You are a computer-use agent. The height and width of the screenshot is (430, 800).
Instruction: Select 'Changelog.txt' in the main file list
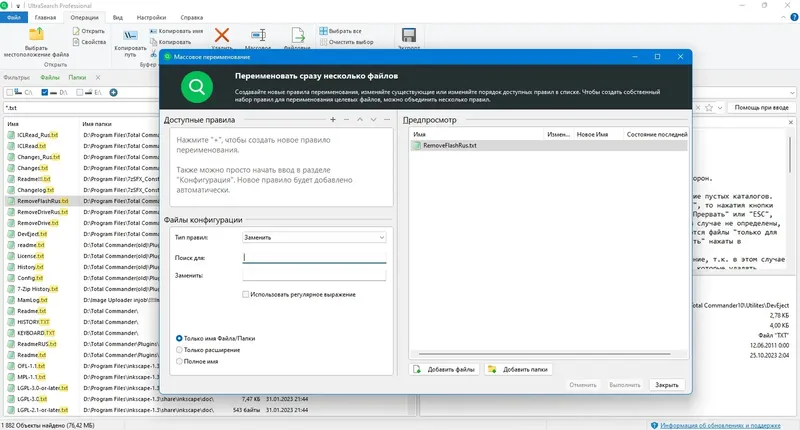coord(35,190)
